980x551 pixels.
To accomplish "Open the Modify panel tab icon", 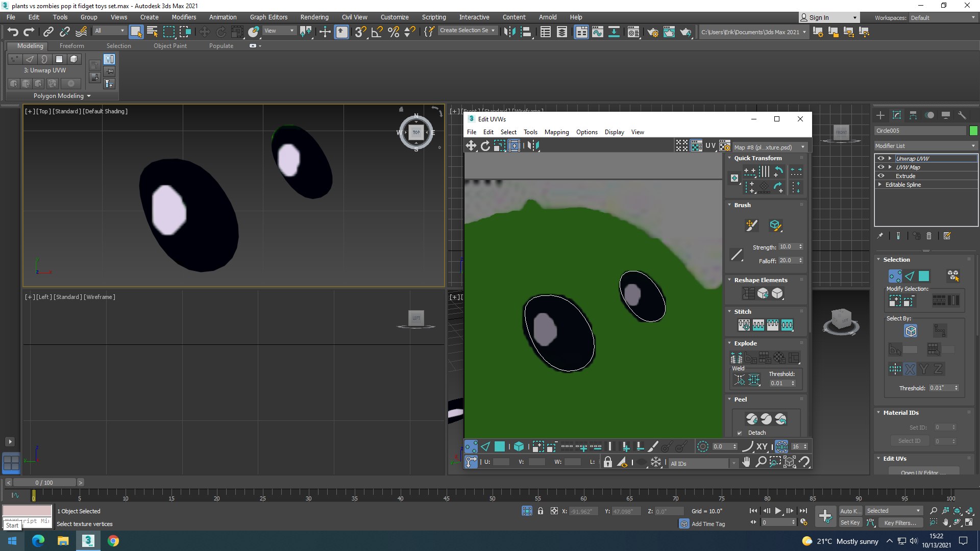I will coord(897,115).
